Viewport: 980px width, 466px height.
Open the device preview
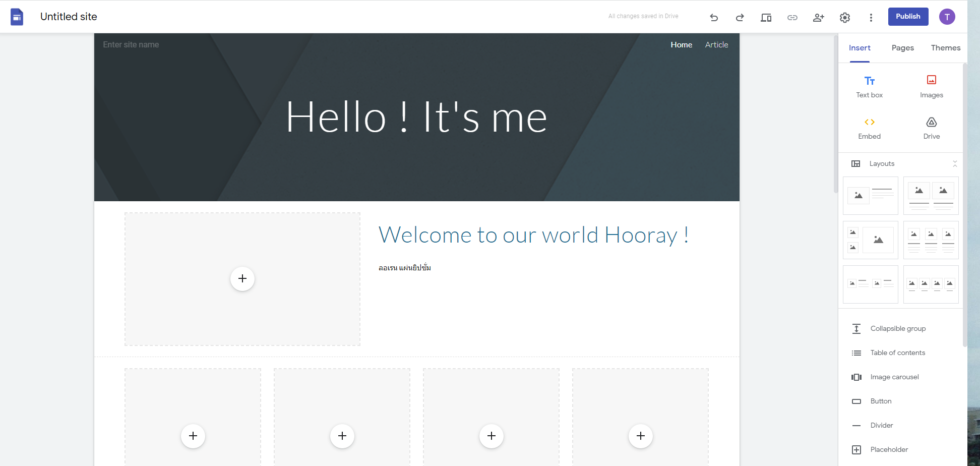(766, 17)
